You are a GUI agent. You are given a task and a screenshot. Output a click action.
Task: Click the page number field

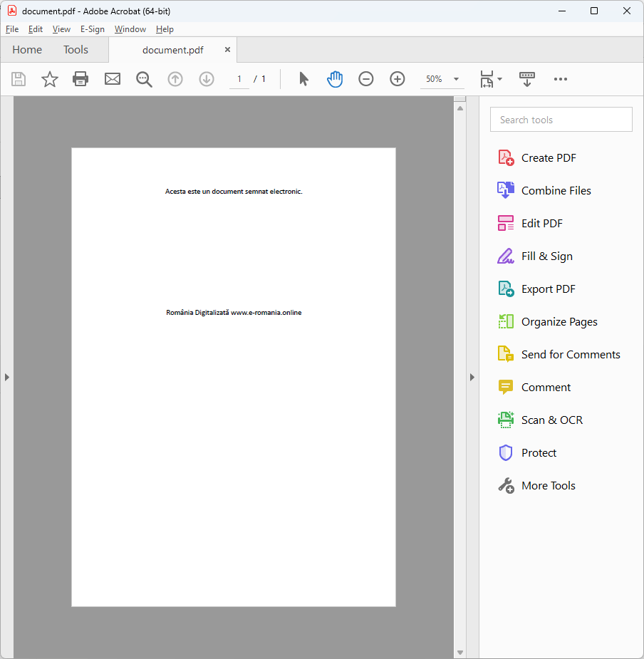[x=240, y=79]
